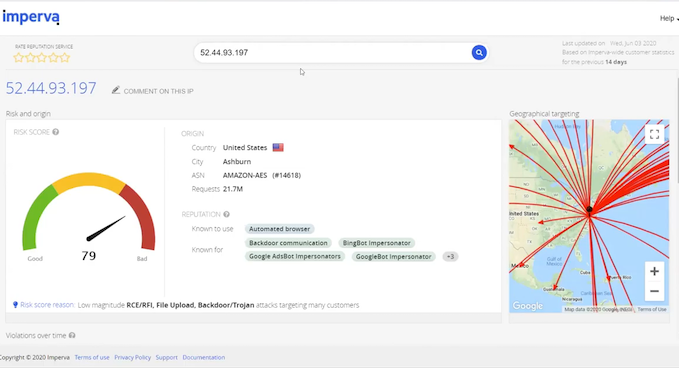Screen dimensions: 679x368
Task: Rate five stars in reputation service
Action: pyautogui.click(x=65, y=58)
